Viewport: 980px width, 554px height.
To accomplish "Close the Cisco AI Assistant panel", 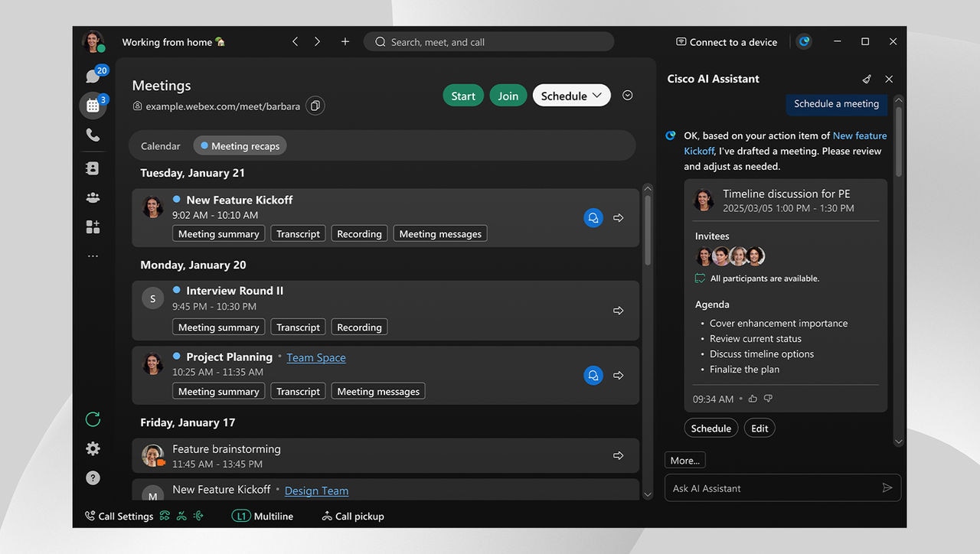I will [x=889, y=79].
